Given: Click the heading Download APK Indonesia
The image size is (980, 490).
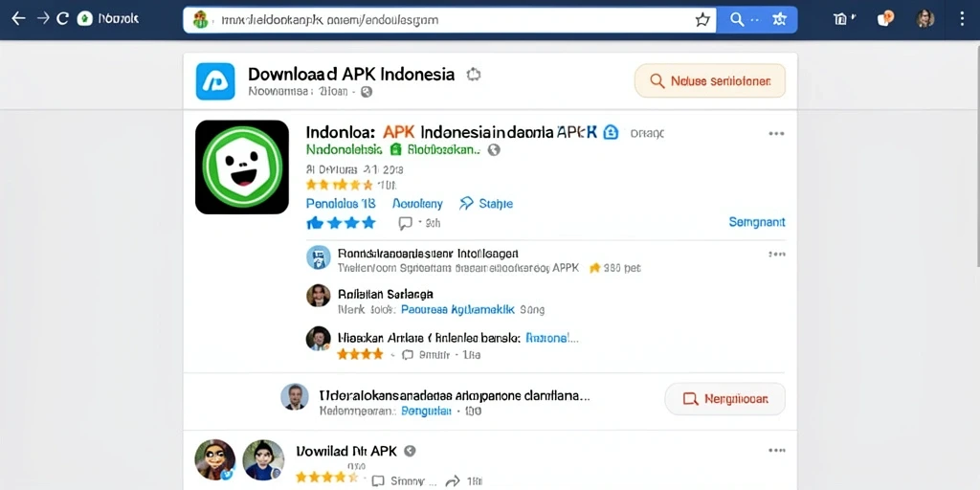Looking at the screenshot, I should pyautogui.click(x=351, y=75).
